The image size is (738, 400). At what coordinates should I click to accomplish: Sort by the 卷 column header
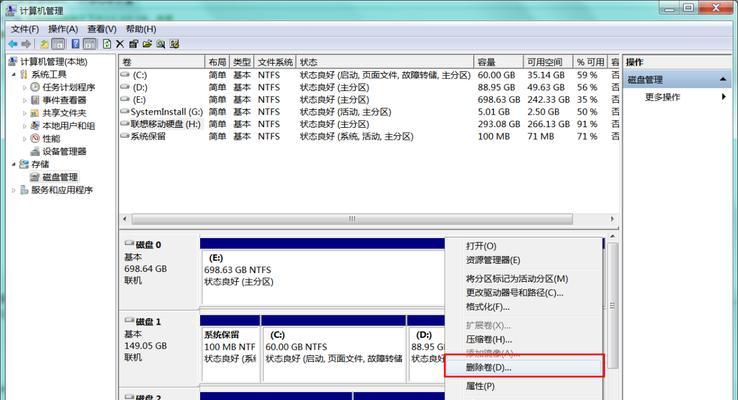click(162, 62)
